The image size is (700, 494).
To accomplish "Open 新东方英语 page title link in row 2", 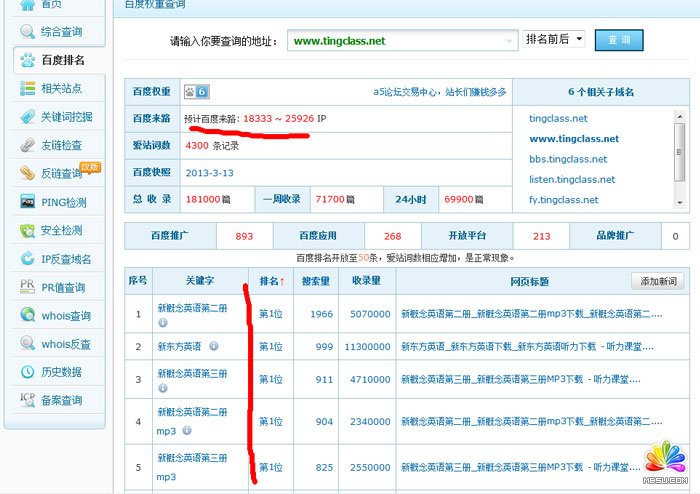I will pos(527,347).
